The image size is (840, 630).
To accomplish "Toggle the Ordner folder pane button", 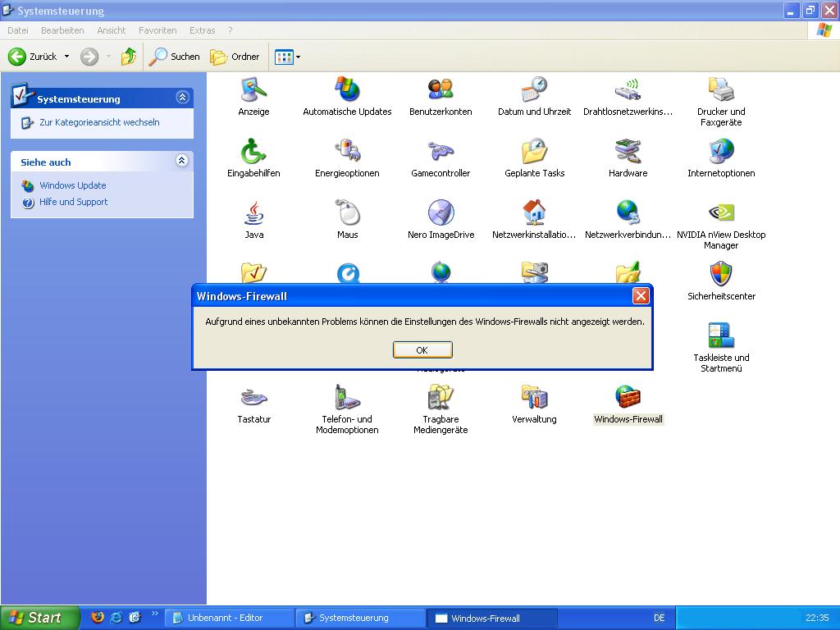I will [235, 57].
